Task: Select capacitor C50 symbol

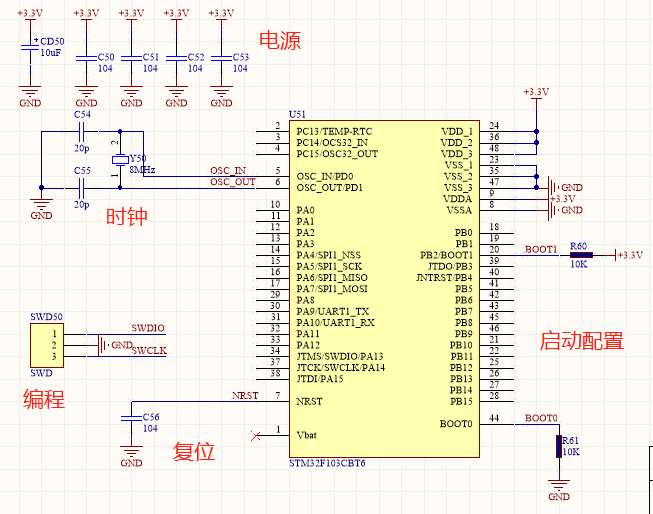Action: coord(86,58)
